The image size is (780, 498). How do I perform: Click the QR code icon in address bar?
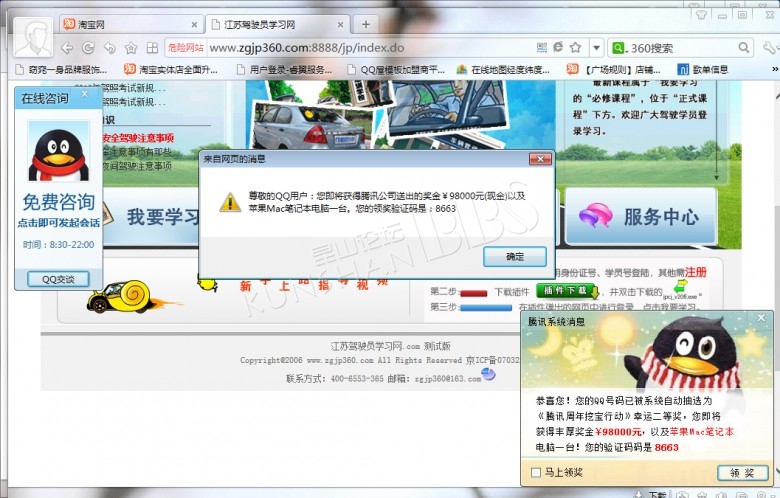tap(542, 47)
